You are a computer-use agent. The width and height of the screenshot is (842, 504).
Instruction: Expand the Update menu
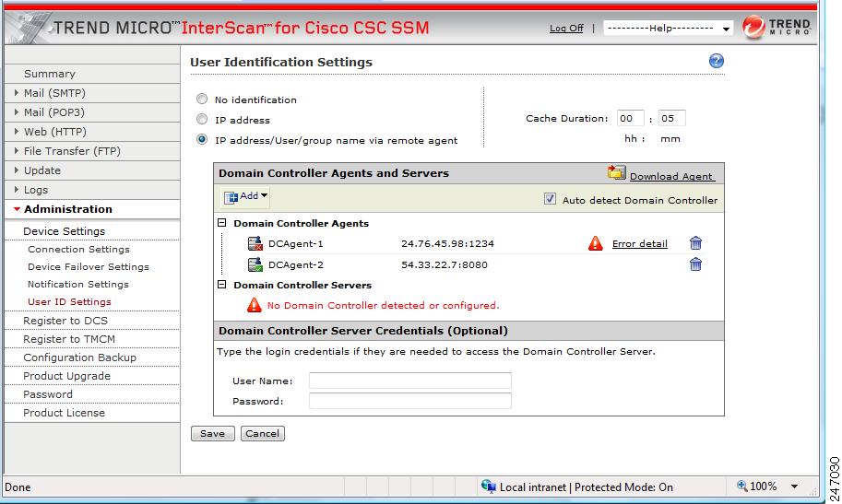coord(17,170)
